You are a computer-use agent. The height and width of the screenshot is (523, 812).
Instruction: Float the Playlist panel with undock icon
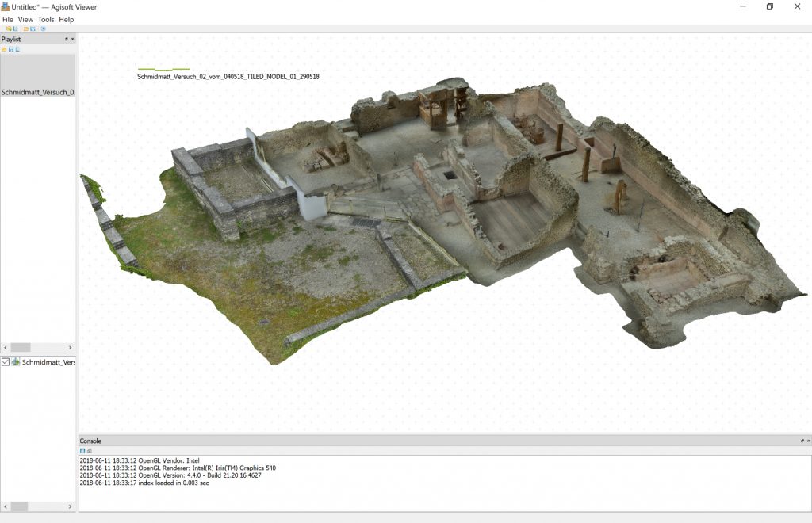pos(67,39)
